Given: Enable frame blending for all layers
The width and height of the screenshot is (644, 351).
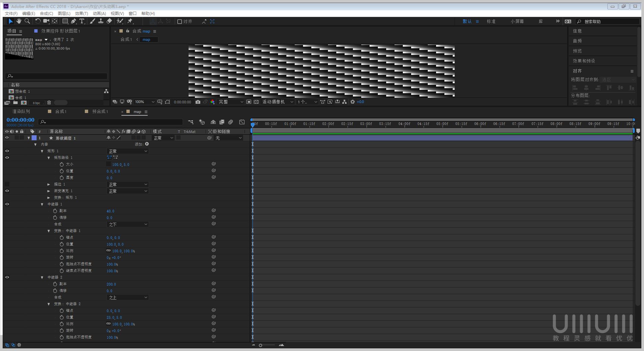Looking at the screenshot, I should tap(222, 122).
